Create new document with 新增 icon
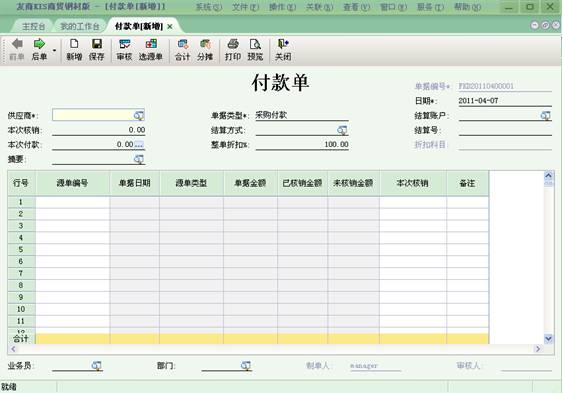 74,49
